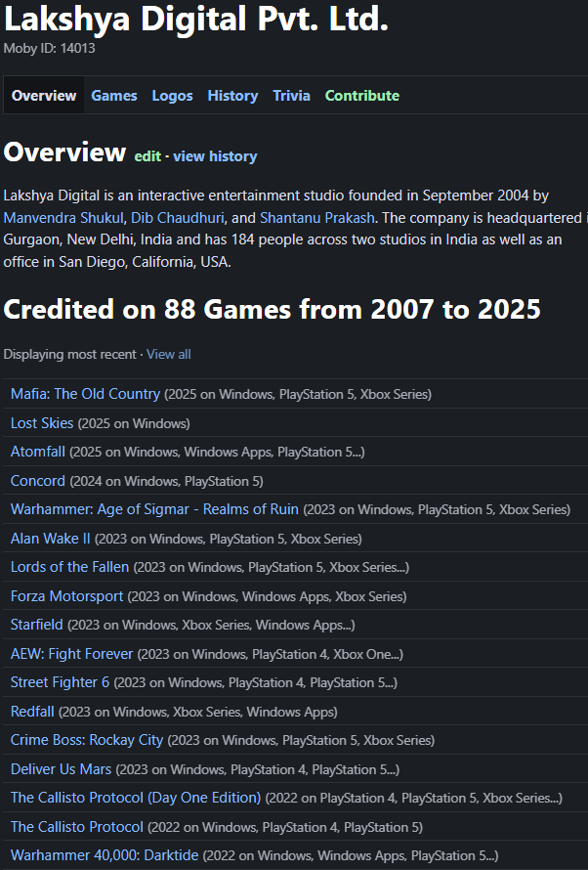Open the Overview tab
Screen dimensions: 588x870
click(44, 96)
